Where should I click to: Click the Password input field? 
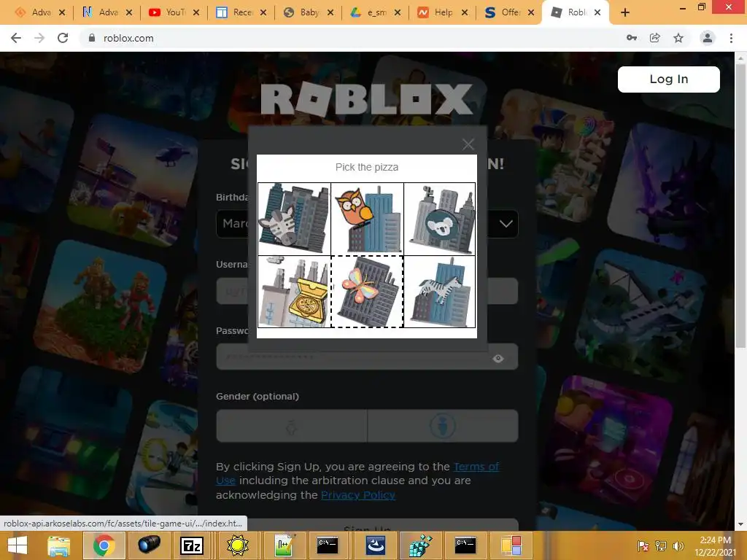(x=367, y=356)
